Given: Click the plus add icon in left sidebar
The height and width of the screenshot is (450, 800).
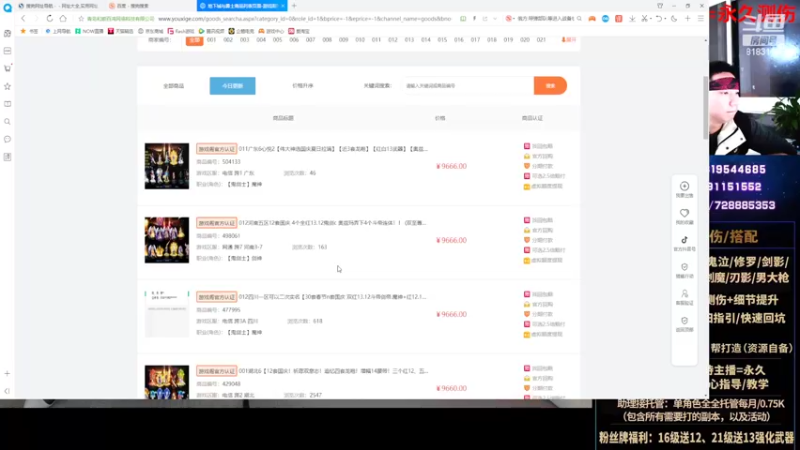Looking at the screenshot, I should [x=7, y=373].
